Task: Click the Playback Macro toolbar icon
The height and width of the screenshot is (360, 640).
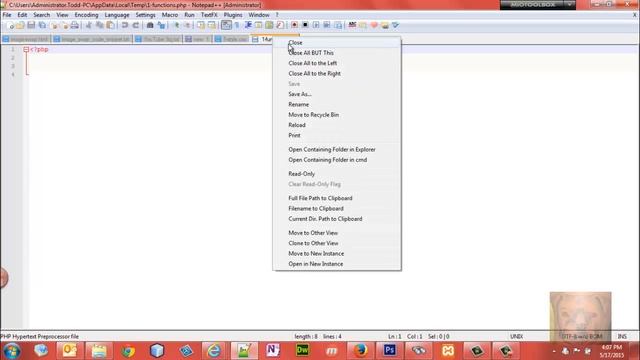Action: point(316,25)
